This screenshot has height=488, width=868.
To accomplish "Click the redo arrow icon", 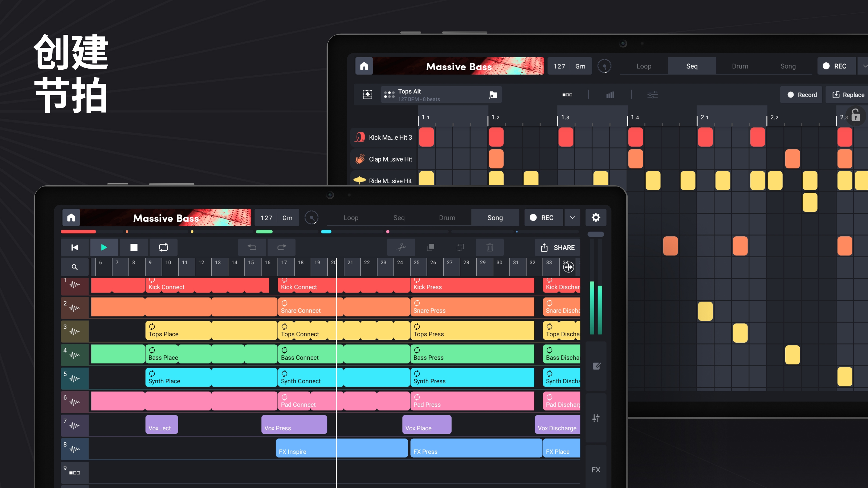I will (282, 248).
